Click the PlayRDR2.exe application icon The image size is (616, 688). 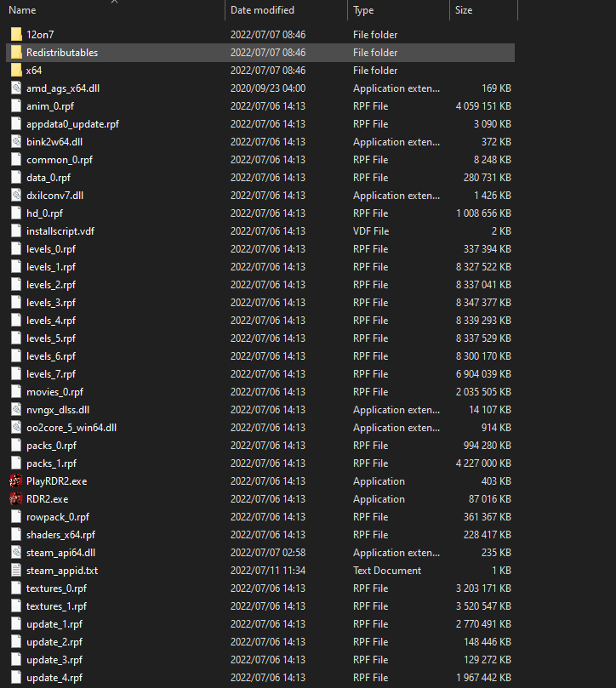[x=16, y=480]
